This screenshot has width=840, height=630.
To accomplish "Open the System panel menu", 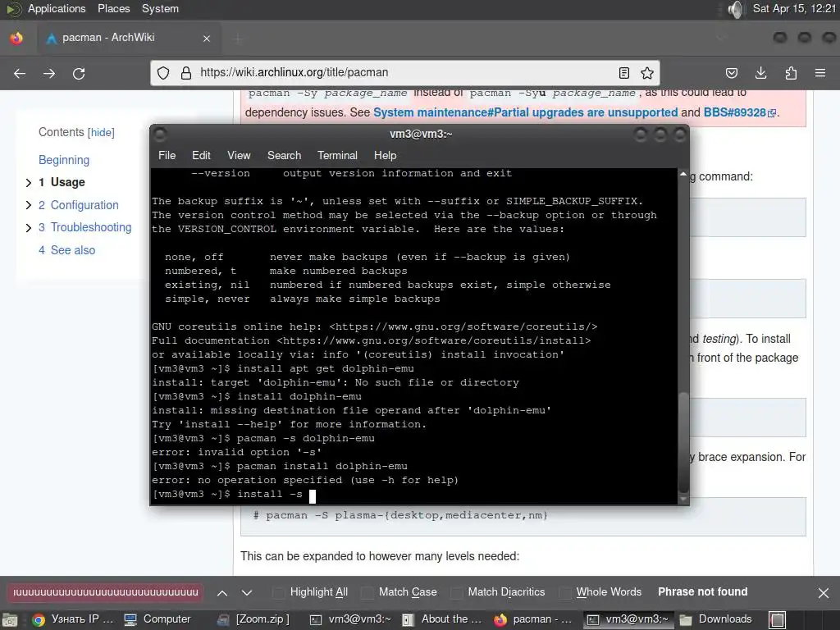I will (x=160, y=8).
